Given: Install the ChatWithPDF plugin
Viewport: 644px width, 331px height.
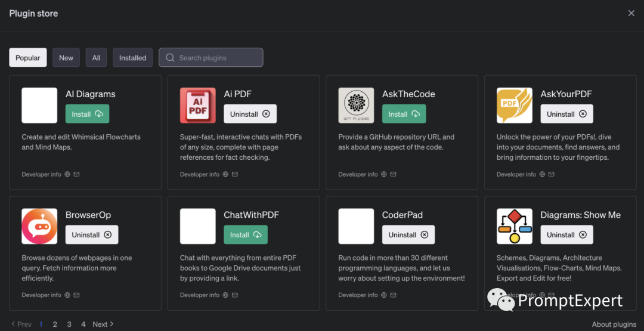Looking at the screenshot, I should 245,234.
